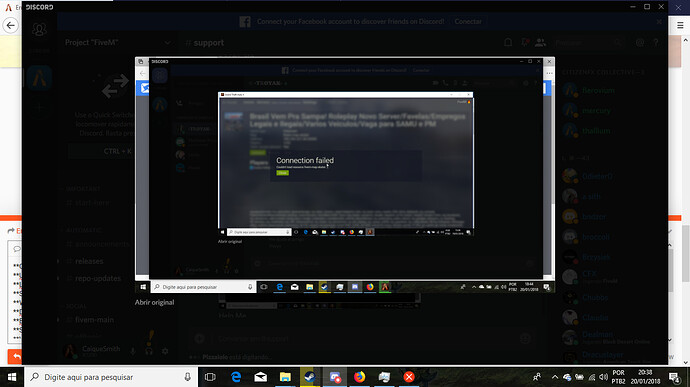Click the Abrir original link

click(154, 302)
